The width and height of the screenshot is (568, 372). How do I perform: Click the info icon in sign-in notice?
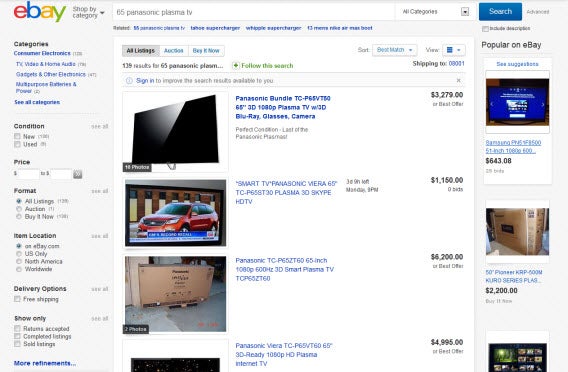pyautogui.click(x=129, y=81)
